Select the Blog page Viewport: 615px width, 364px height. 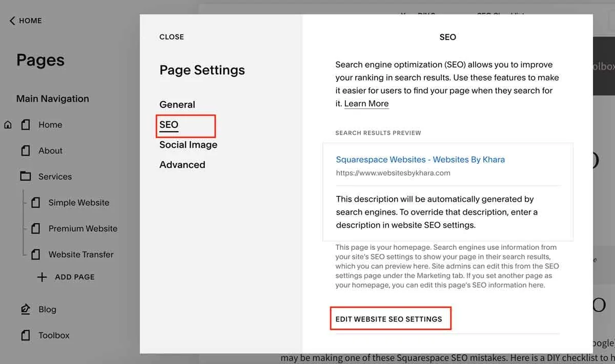(47, 309)
